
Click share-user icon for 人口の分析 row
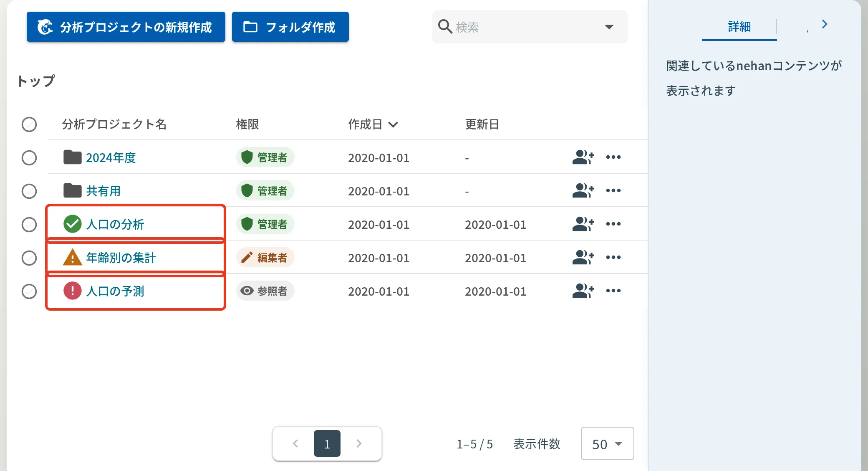583,224
